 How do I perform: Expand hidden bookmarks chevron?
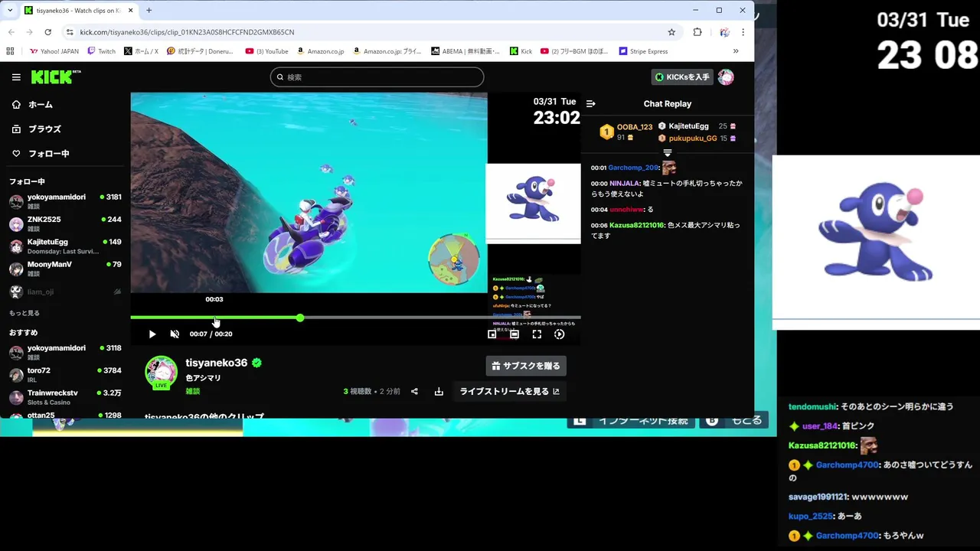coord(736,51)
